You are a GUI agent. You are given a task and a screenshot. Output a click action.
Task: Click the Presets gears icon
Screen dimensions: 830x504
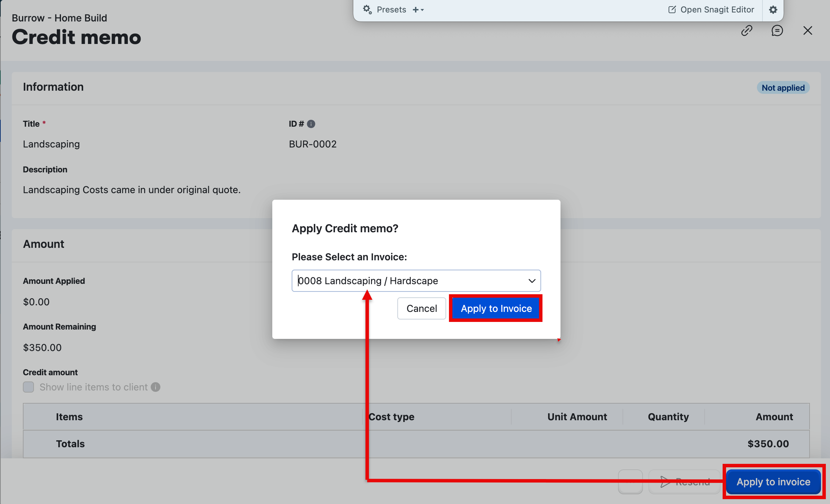click(x=367, y=10)
